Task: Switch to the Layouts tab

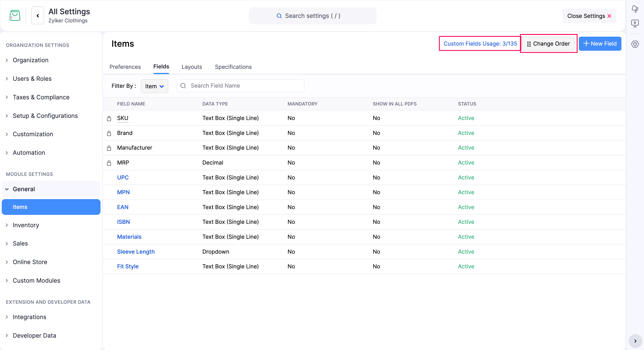Action: coord(192,67)
